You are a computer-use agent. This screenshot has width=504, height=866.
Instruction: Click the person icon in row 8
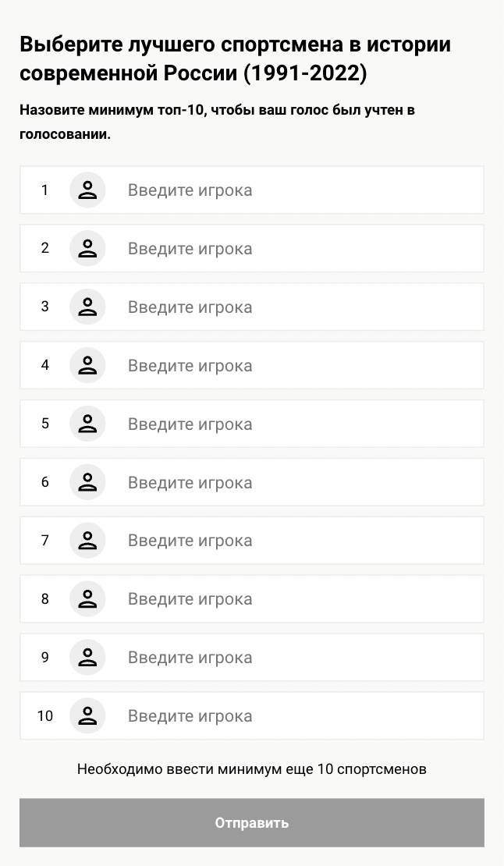87,599
